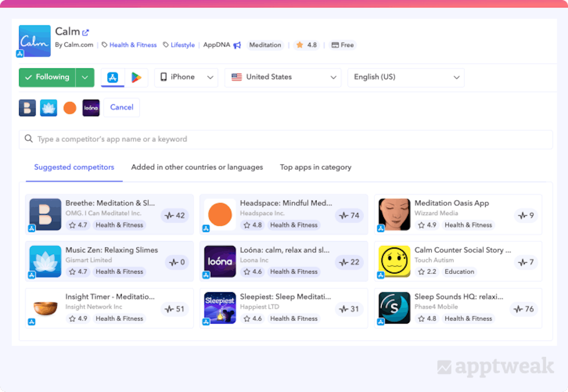Open Added in other countries or languages tab
The height and width of the screenshot is (392, 568).
(x=197, y=167)
